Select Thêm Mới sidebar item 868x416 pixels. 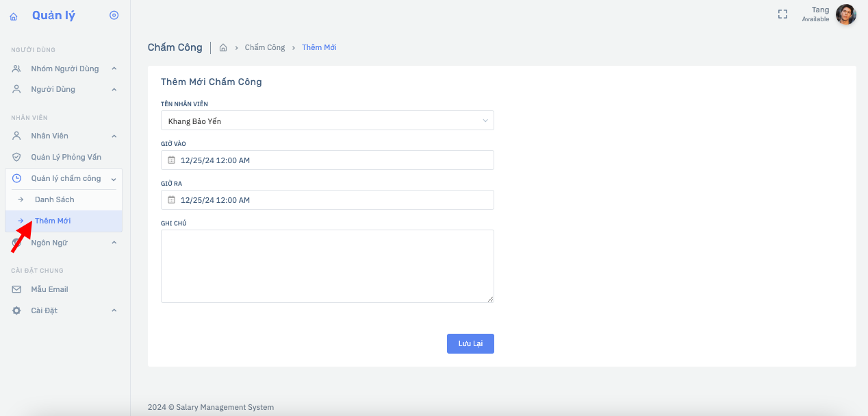[x=53, y=221]
